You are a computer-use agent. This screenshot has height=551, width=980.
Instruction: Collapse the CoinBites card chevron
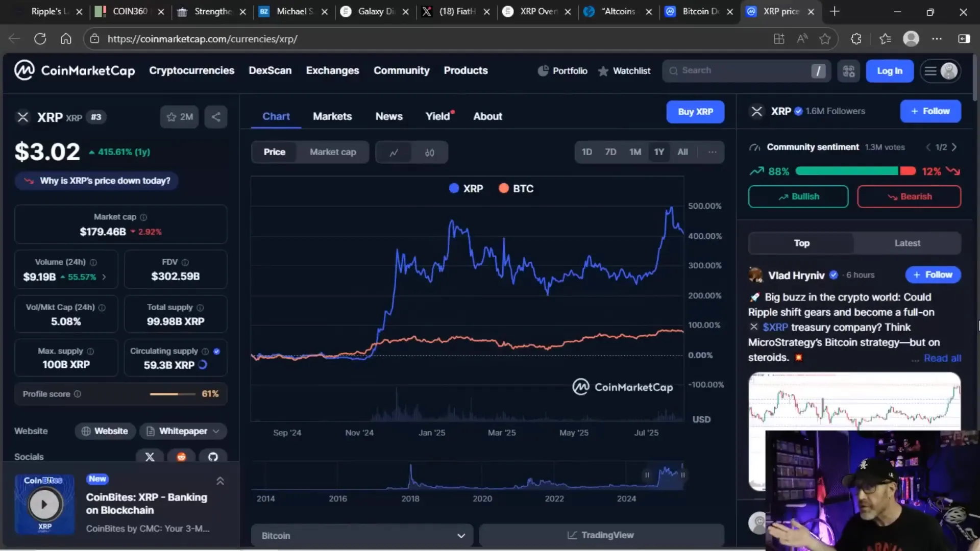[220, 481]
